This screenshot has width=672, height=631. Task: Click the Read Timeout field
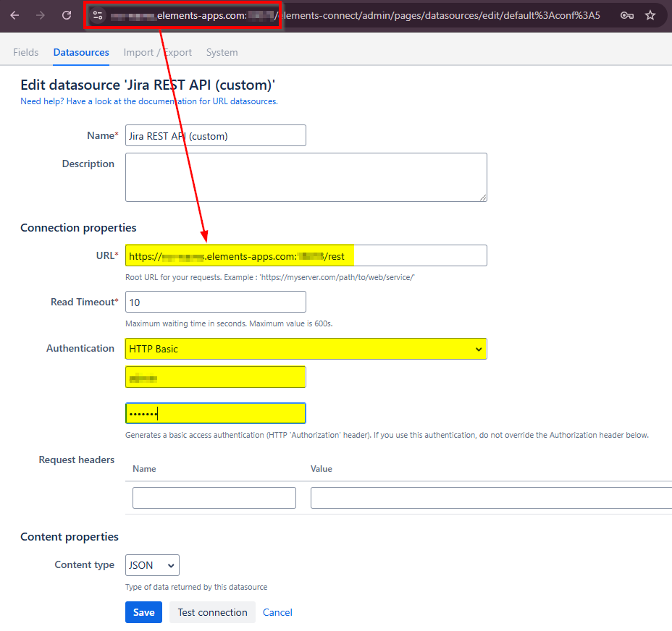coord(215,302)
